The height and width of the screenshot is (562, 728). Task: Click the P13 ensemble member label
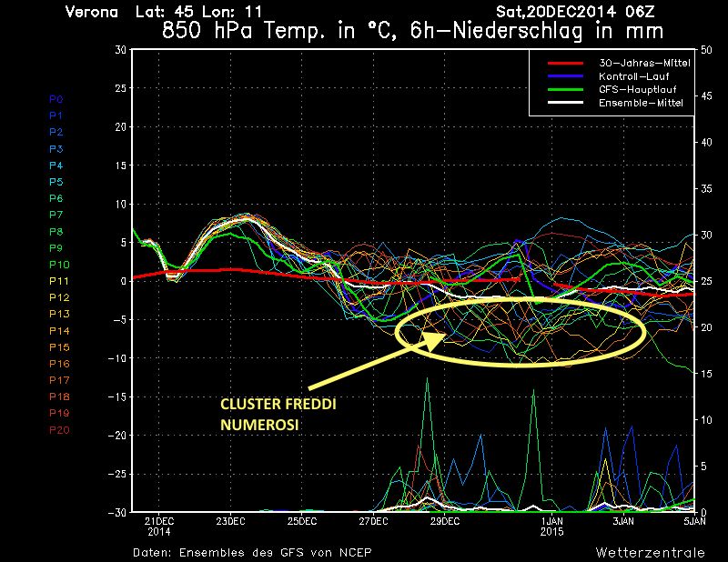(59, 314)
